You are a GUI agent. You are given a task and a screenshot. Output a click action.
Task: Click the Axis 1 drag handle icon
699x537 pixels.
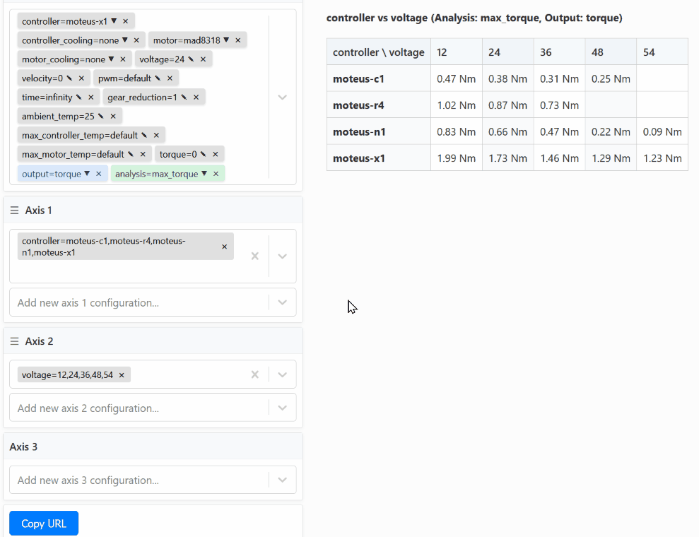pyautogui.click(x=15, y=210)
